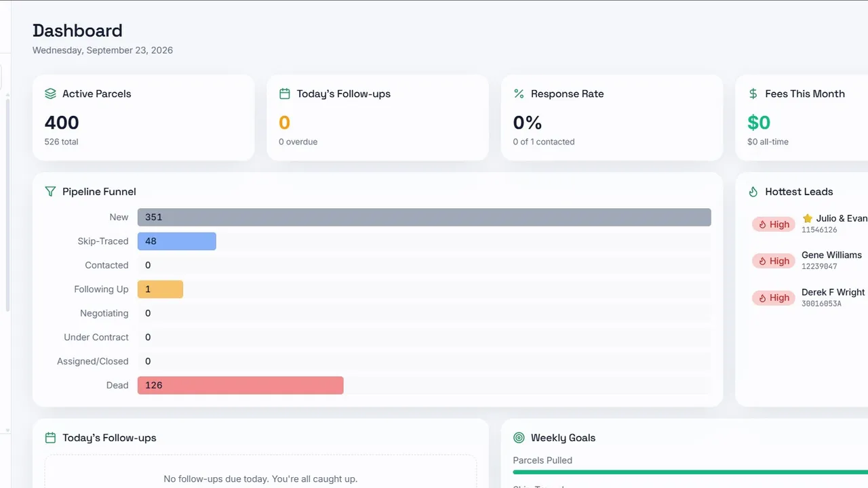Click the '0 overdue' text
Image resolution: width=868 pixels, height=488 pixels.
(298, 142)
